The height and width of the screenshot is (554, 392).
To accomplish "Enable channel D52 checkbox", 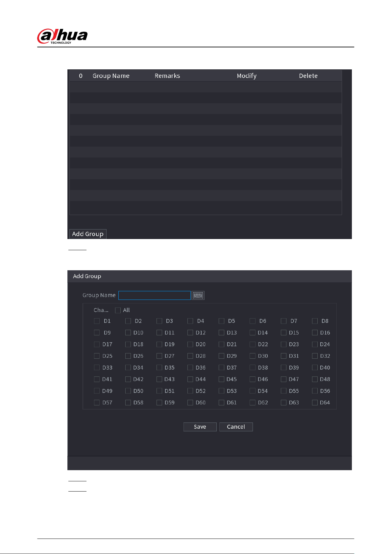I will (190, 391).
